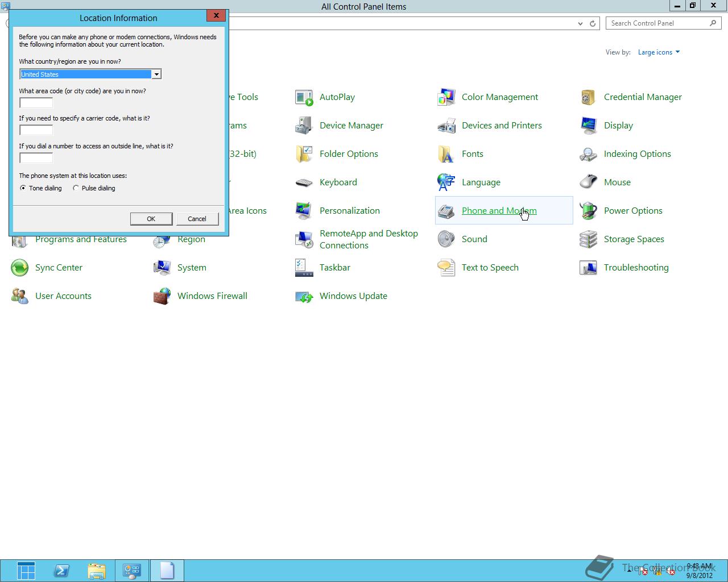
Task: Click the Mouse icon
Action: tap(589, 182)
